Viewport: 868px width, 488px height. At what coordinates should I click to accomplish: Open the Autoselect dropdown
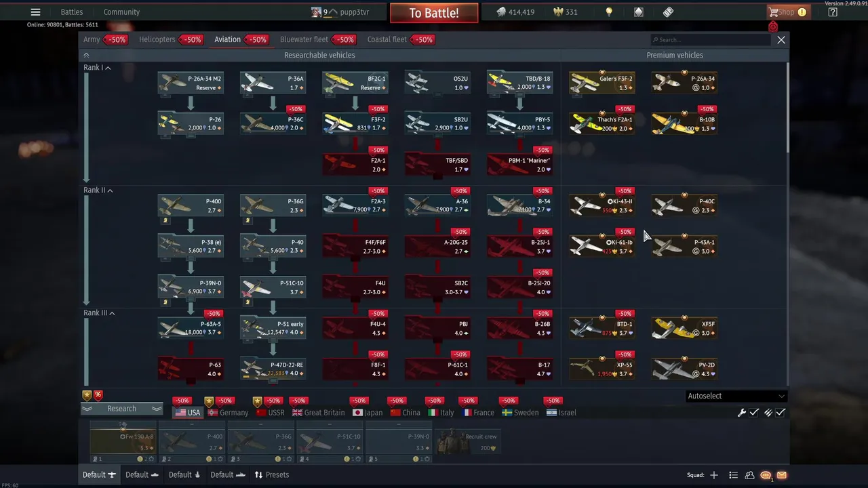click(736, 396)
